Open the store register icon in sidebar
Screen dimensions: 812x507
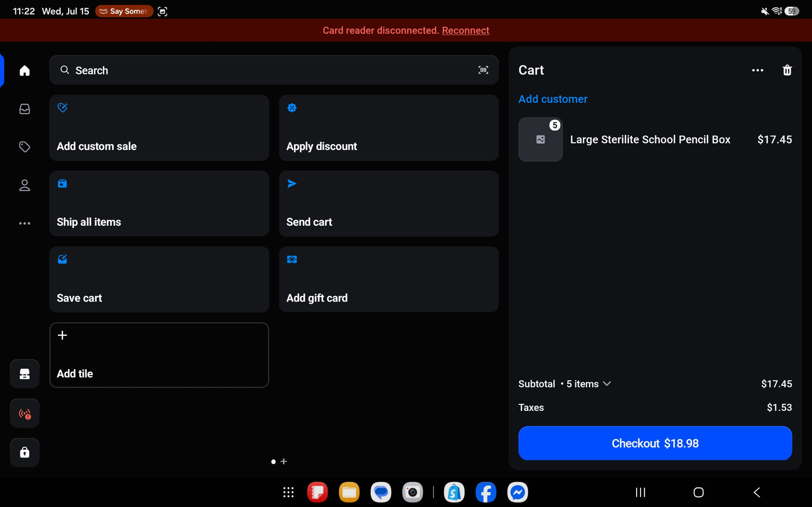coord(25,374)
